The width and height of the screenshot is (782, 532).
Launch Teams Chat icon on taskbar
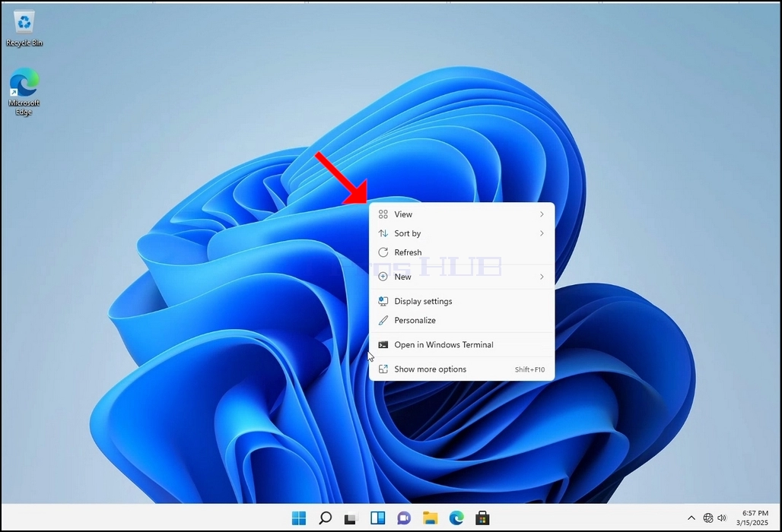[x=404, y=518]
